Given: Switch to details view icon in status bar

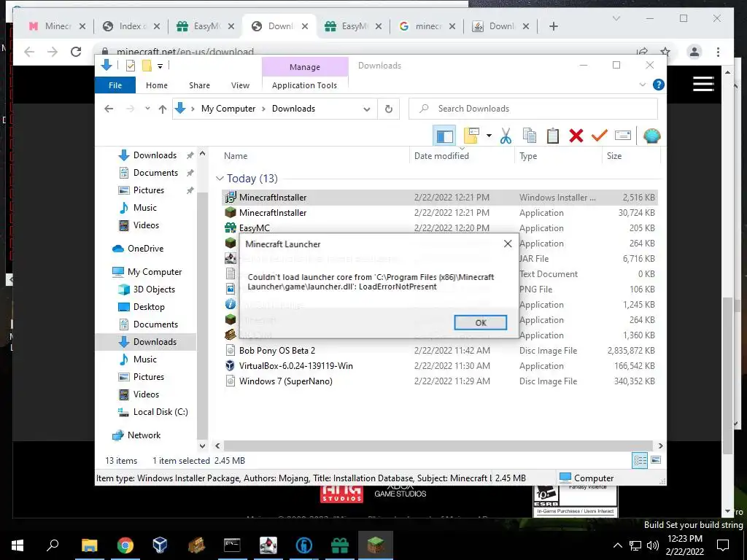Looking at the screenshot, I should (x=640, y=460).
